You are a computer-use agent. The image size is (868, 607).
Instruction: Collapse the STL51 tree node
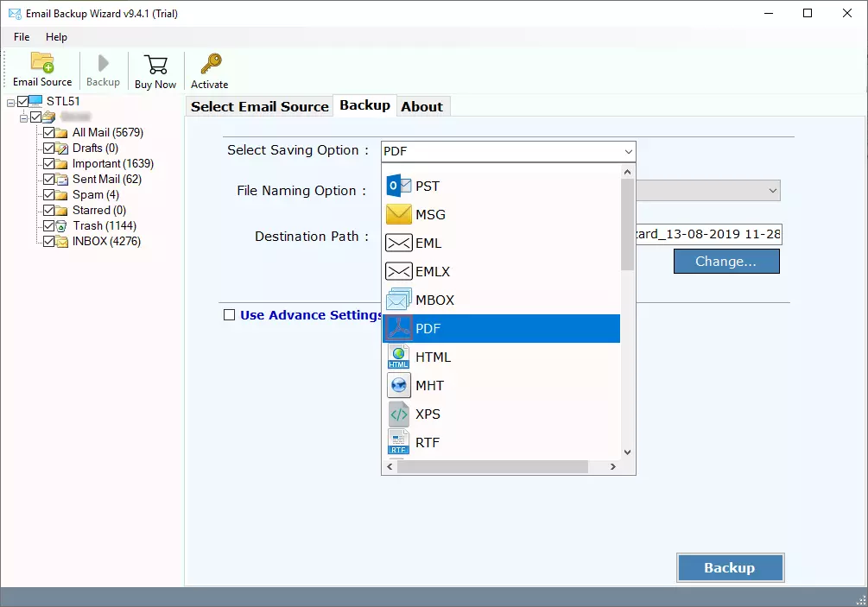10,102
